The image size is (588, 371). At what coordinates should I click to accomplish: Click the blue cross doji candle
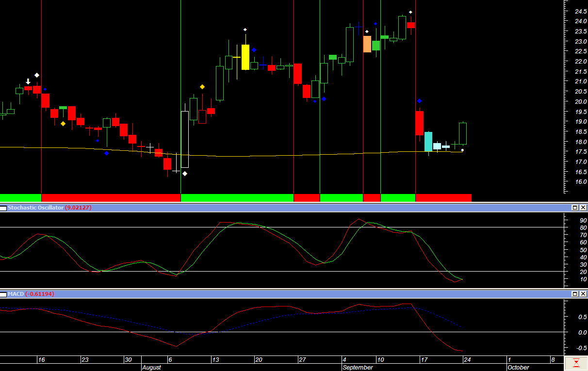tap(263, 64)
